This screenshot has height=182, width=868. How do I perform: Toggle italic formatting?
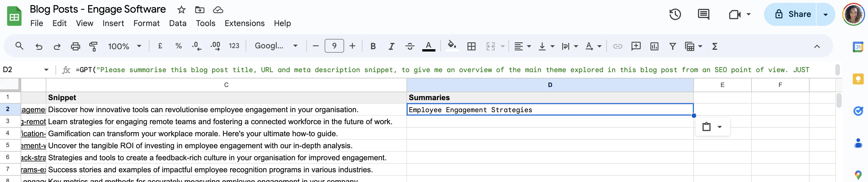391,46
